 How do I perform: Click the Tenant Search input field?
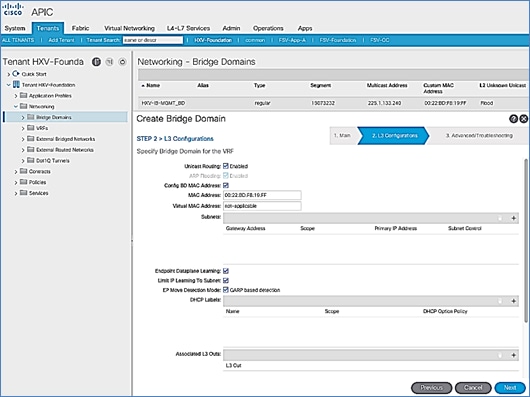[152, 40]
